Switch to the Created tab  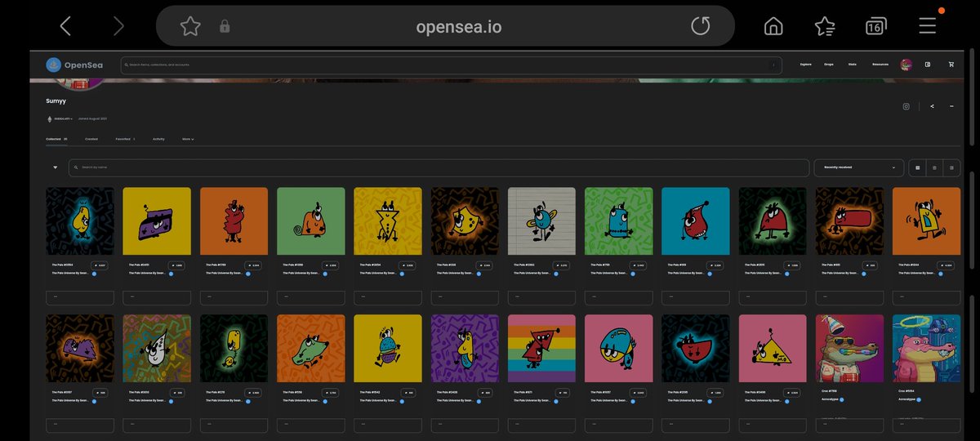(91, 139)
